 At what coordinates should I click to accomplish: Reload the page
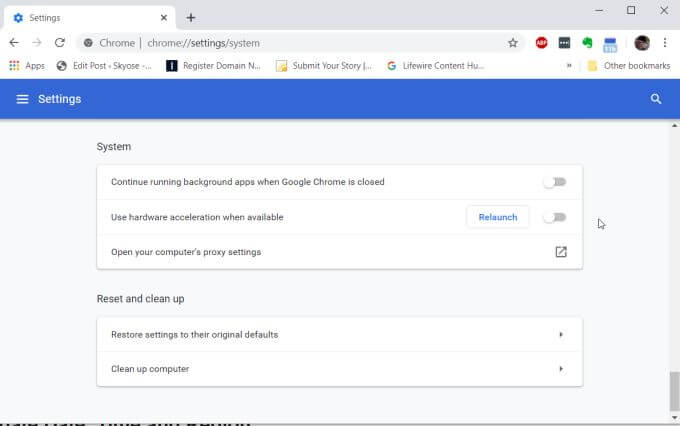(59, 43)
